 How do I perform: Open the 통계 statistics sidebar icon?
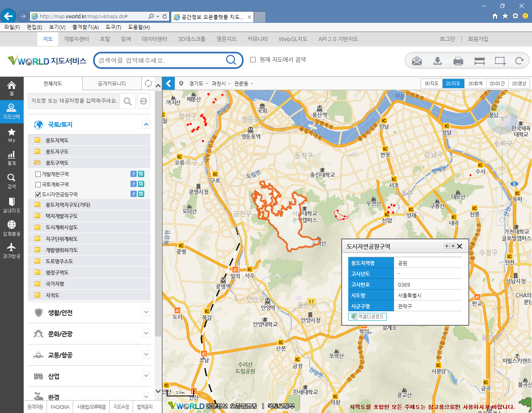12,158
